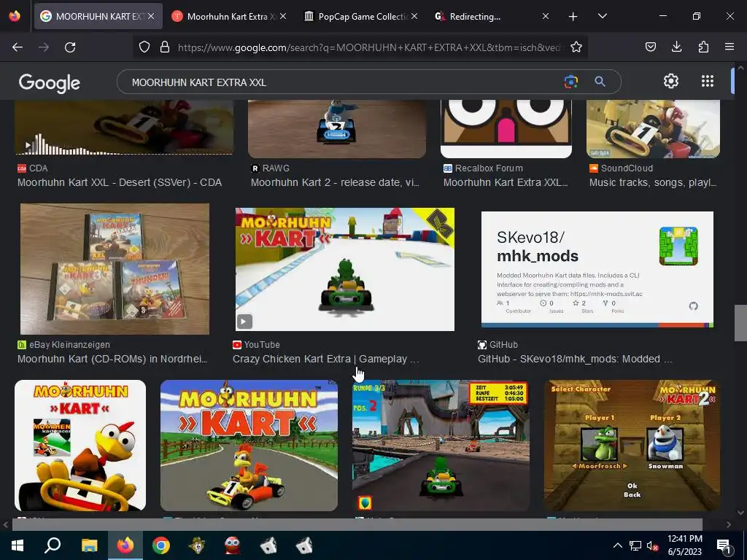Click the site padlock security icon
747x560 pixels.
(x=165, y=47)
